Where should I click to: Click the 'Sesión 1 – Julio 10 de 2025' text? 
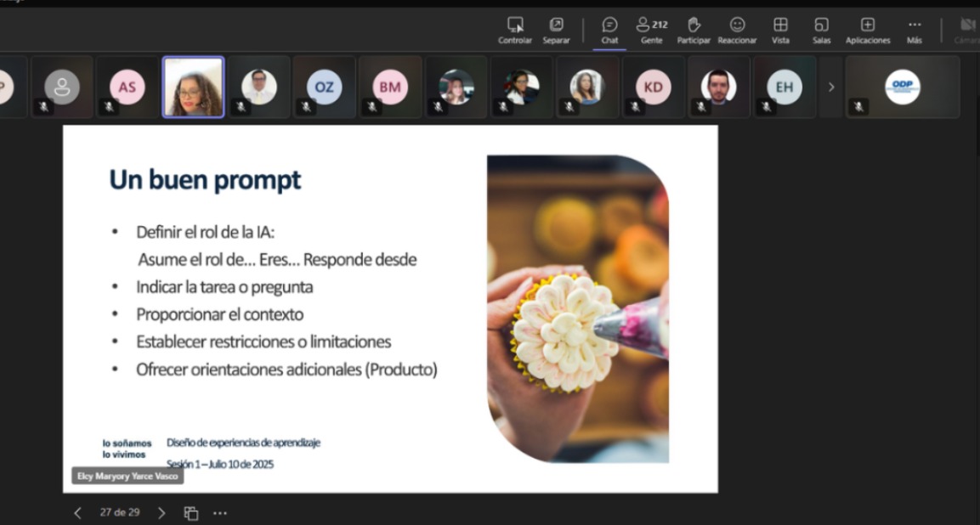[220, 464]
